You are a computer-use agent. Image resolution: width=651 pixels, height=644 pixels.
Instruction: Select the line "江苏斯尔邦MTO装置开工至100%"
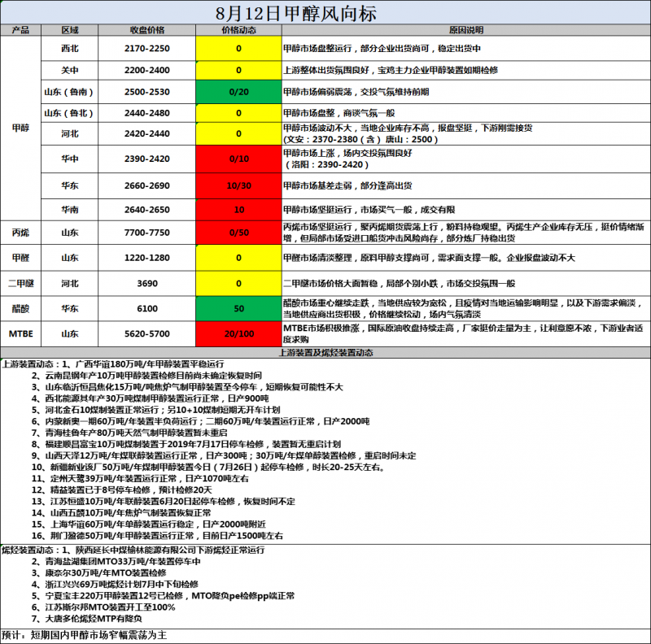110,607
